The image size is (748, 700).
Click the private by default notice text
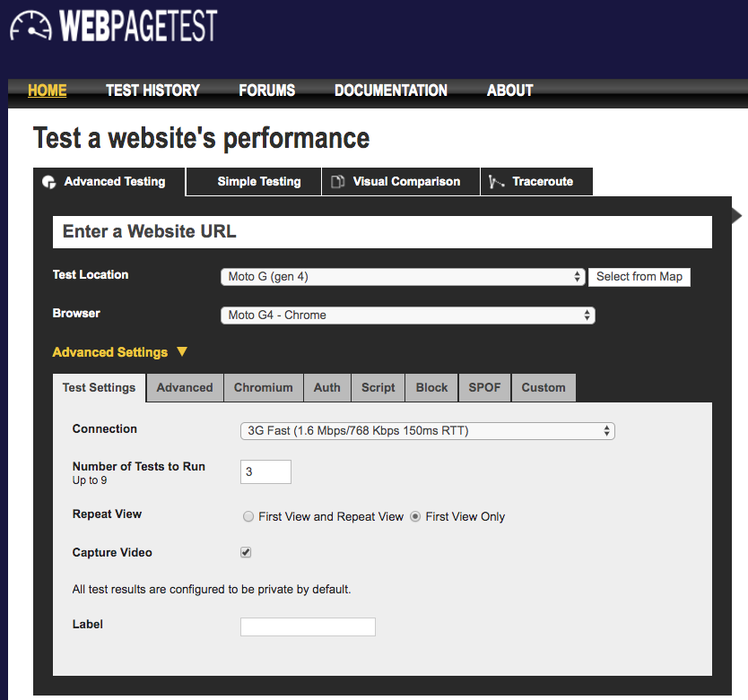click(x=212, y=590)
